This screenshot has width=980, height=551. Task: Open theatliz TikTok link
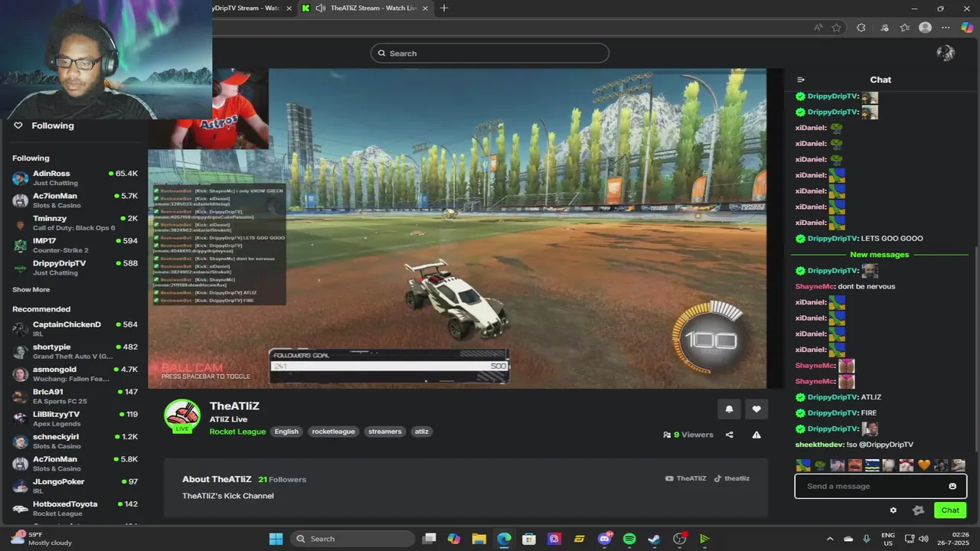(732, 478)
